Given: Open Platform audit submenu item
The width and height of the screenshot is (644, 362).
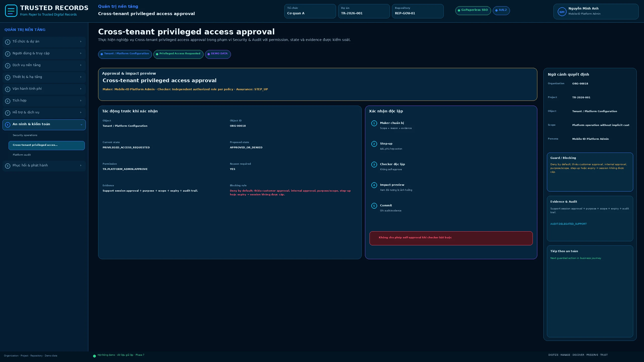Looking at the screenshot, I should tap(47, 155).
